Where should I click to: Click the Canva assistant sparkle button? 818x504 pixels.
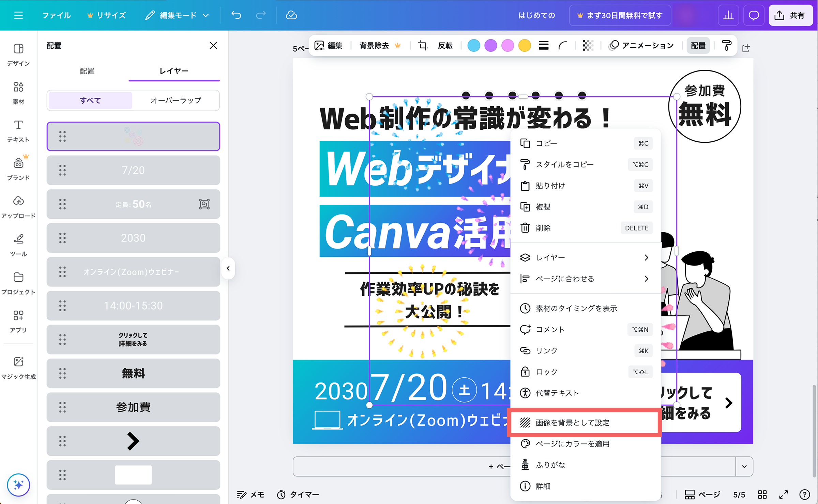(18, 485)
